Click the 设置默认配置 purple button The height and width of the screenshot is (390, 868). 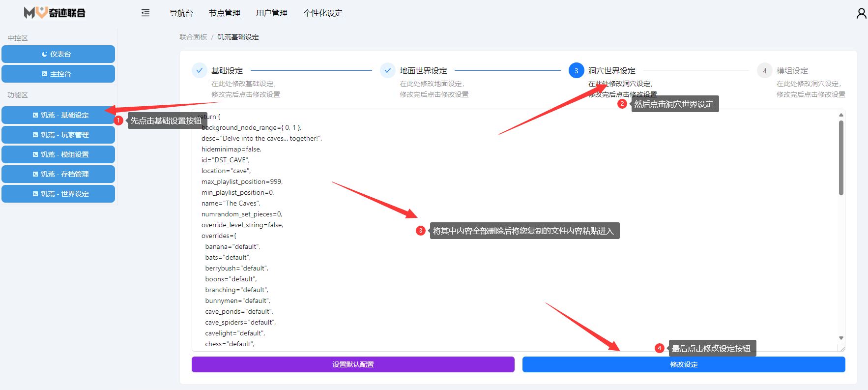(353, 364)
